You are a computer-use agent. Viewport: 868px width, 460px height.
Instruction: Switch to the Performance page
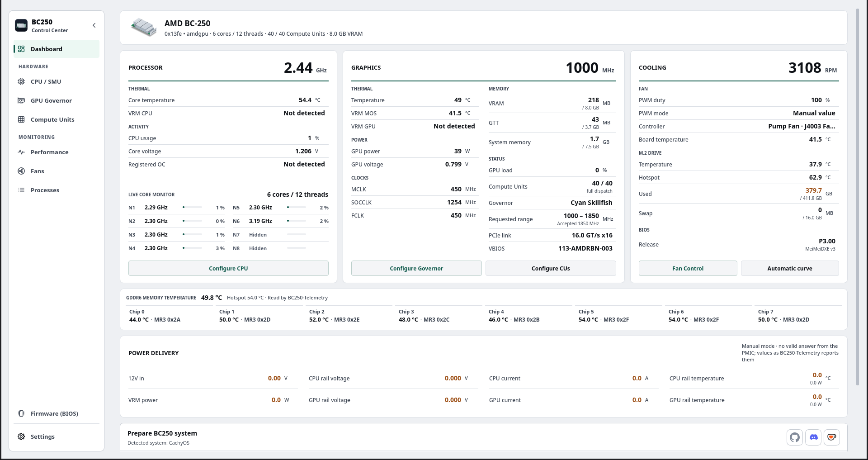tap(57, 152)
